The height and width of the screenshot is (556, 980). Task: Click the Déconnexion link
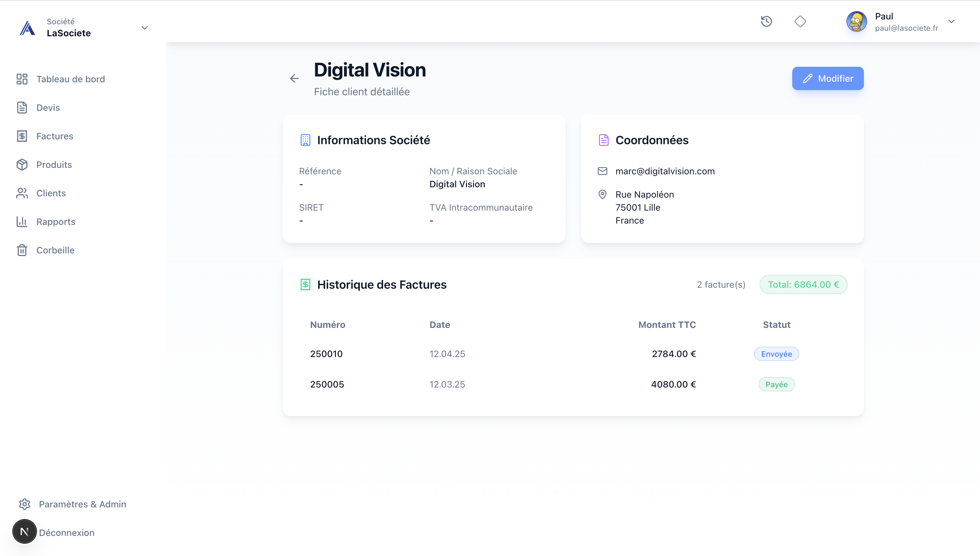click(x=66, y=533)
